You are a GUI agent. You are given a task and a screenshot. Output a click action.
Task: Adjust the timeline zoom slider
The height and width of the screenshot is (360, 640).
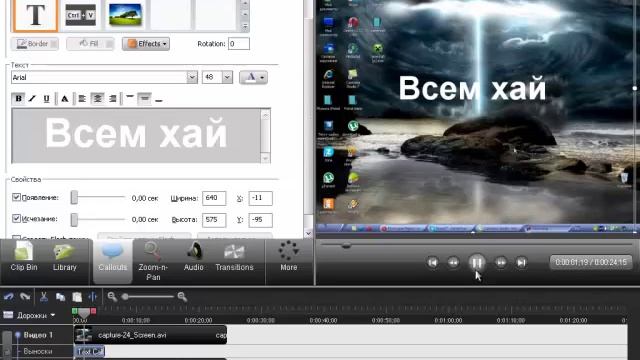(x=125, y=297)
